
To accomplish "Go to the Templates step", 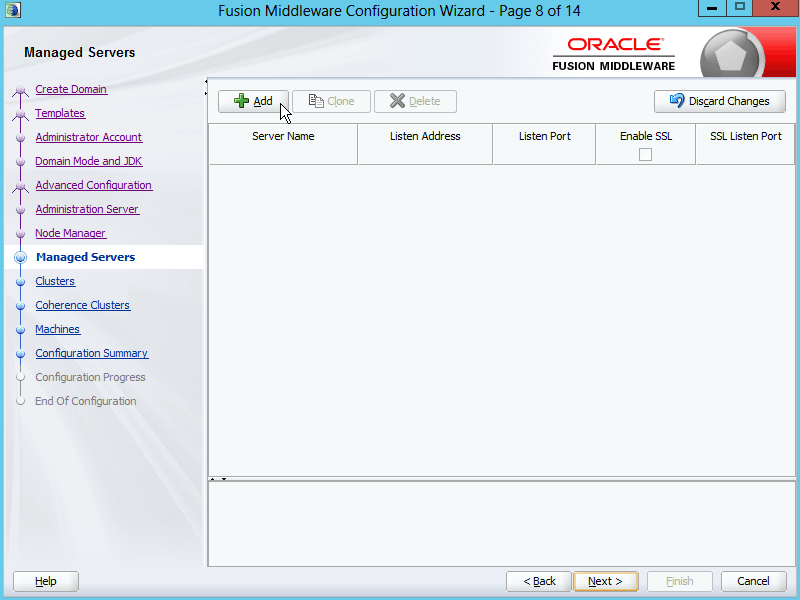I will (60, 113).
